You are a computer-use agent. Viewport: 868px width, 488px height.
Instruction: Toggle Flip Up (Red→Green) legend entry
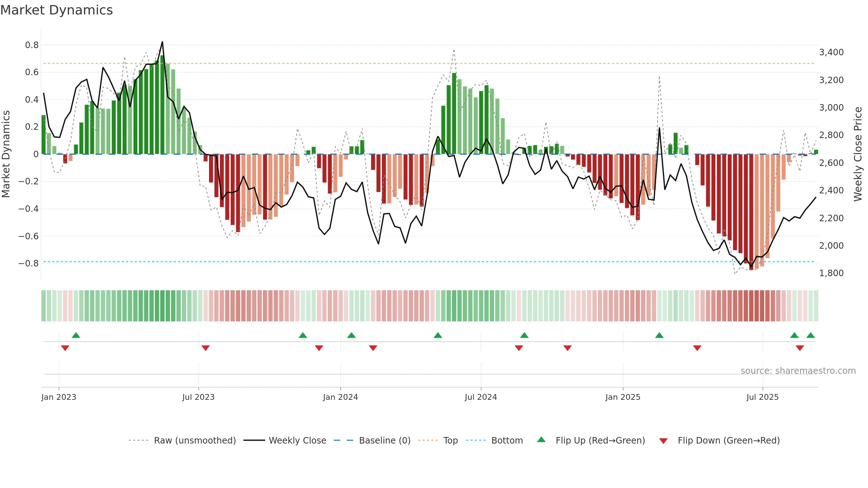click(x=591, y=440)
